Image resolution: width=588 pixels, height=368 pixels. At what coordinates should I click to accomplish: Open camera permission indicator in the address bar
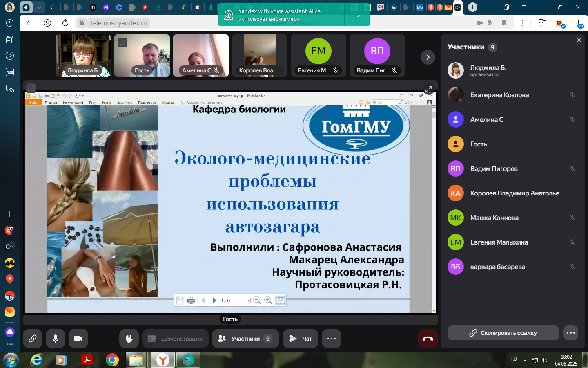pos(480,23)
